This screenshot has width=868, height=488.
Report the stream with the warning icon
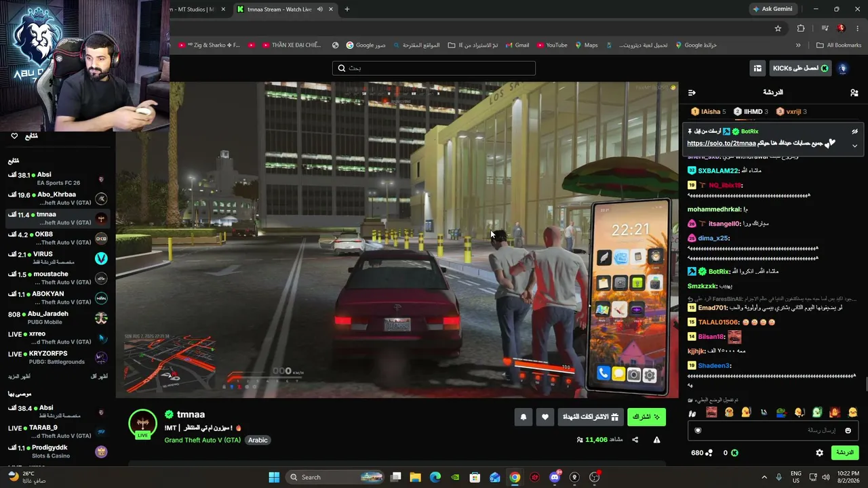[656, 440]
